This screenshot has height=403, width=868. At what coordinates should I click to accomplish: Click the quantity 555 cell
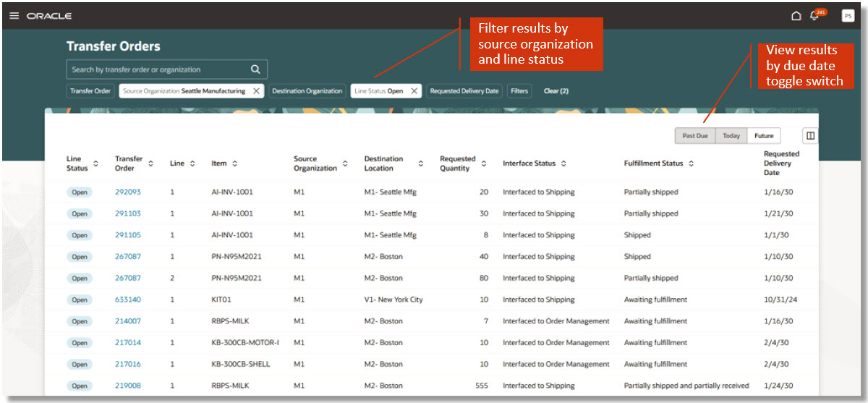tap(481, 386)
